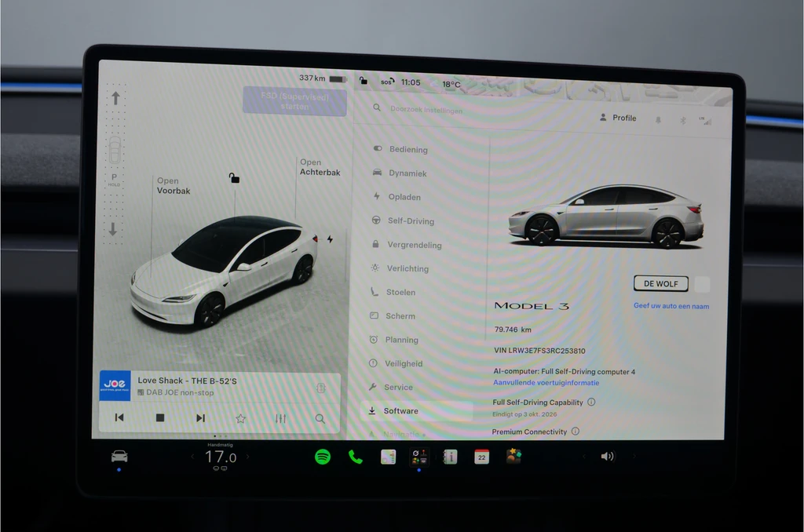Open the energy app icon next to Phone
This screenshot has height=532, width=804.
(x=388, y=457)
